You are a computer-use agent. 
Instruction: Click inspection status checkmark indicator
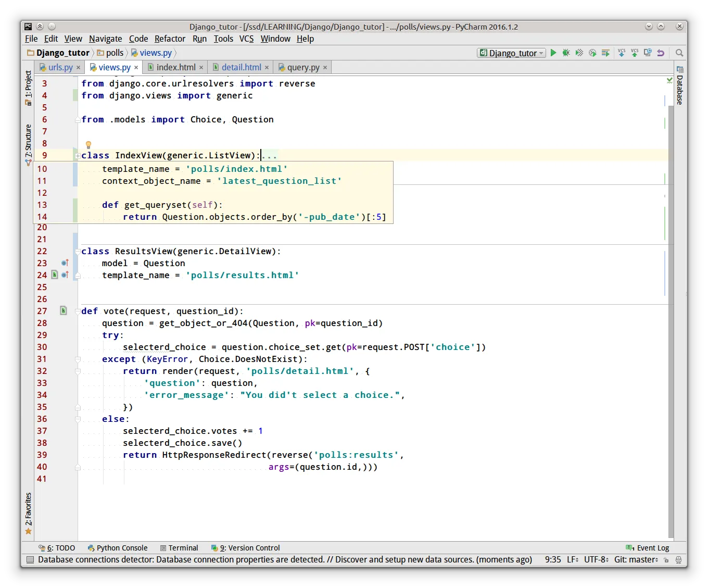coord(670,80)
